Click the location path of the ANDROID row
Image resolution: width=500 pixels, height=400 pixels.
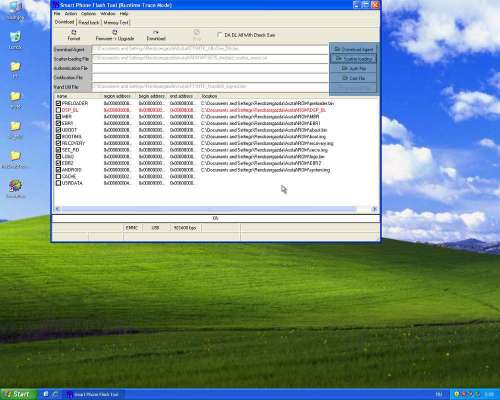[x=265, y=170]
